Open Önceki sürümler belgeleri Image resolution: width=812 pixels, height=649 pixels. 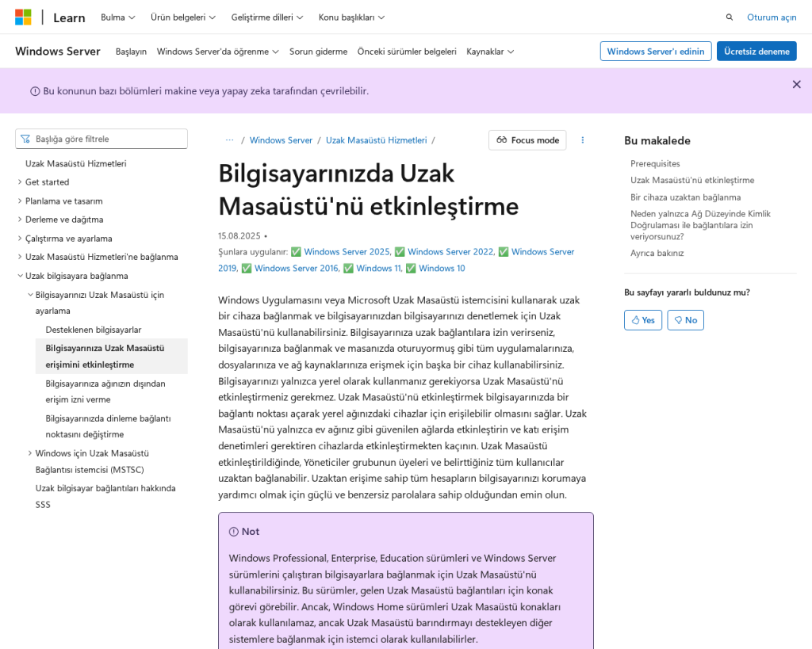(407, 52)
